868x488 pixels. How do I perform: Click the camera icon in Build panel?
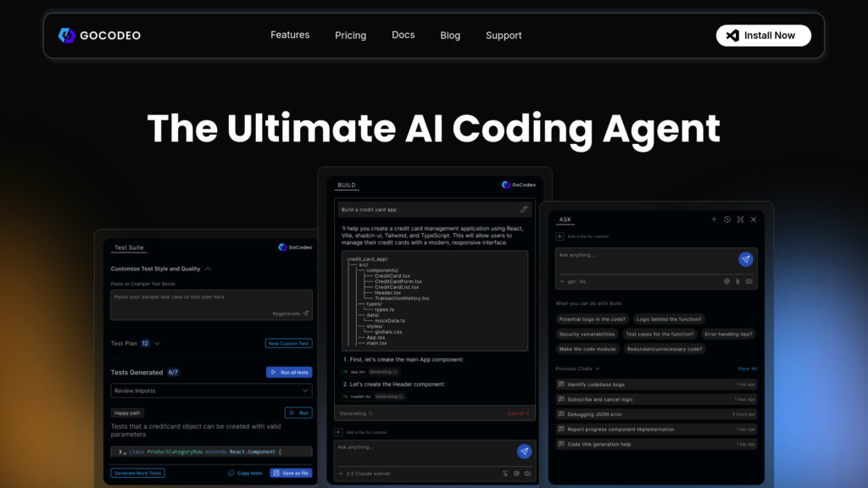[x=527, y=474]
